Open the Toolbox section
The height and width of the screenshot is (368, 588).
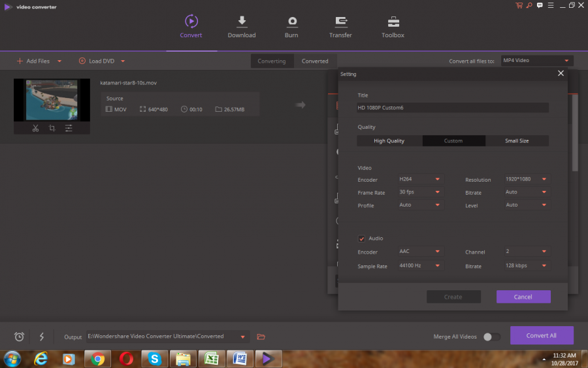[393, 27]
